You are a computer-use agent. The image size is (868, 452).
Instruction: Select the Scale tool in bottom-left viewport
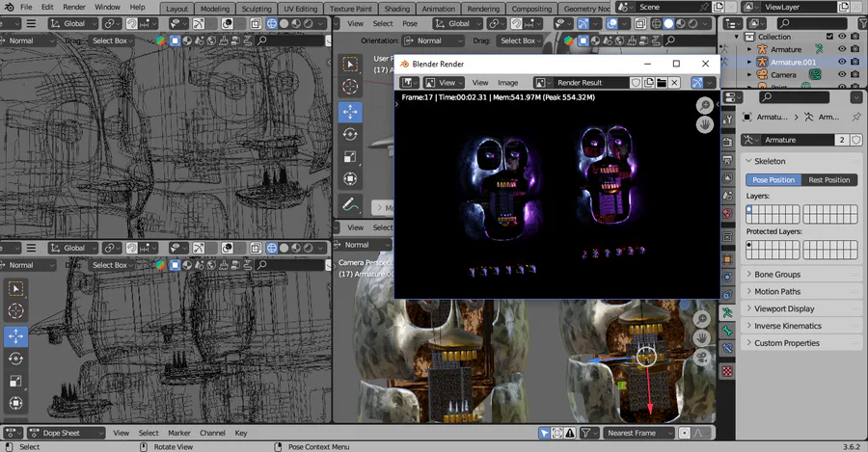coord(15,381)
